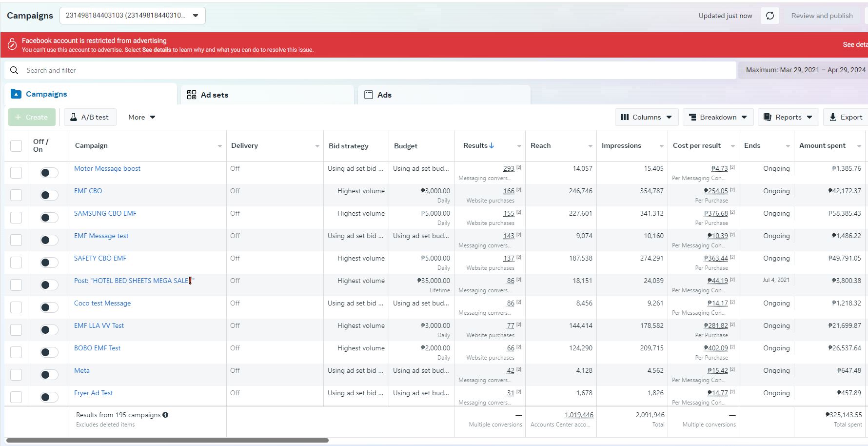Check the box for HOTEL BED SHEETS MEGA SALE row
Viewport: 868px width, 446px height.
16,285
